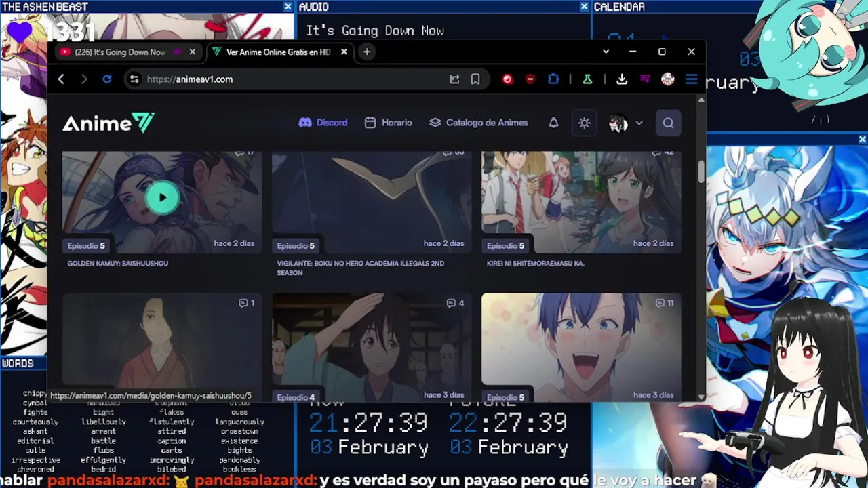
Task: Play the Golden Kamuy episode video
Action: coord(162,198)
